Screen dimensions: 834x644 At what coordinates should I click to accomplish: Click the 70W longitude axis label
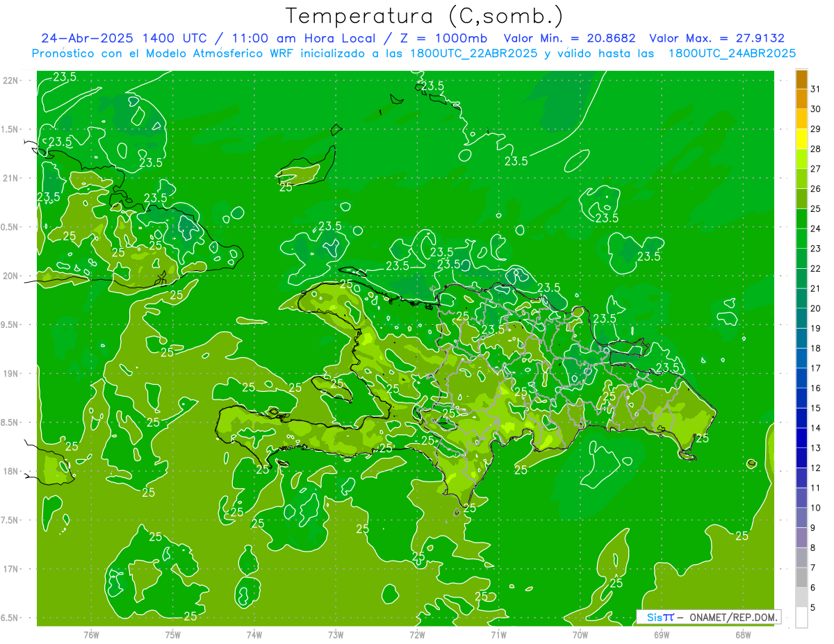click(x=580, y=635)
